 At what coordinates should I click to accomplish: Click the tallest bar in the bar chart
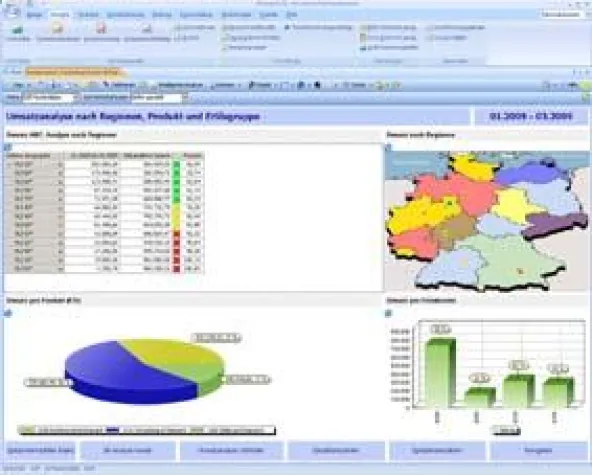coord(440,373)
